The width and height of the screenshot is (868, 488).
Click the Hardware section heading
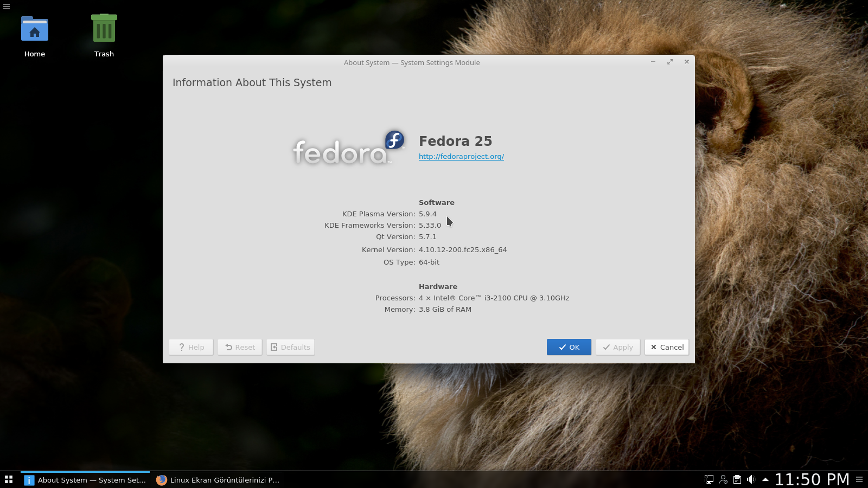tap(438, 287)
